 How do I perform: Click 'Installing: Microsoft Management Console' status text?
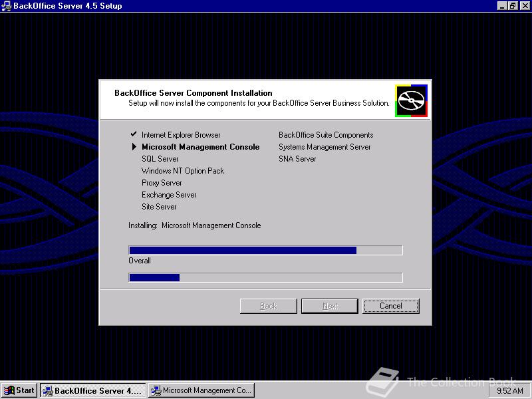click(194, 225)
